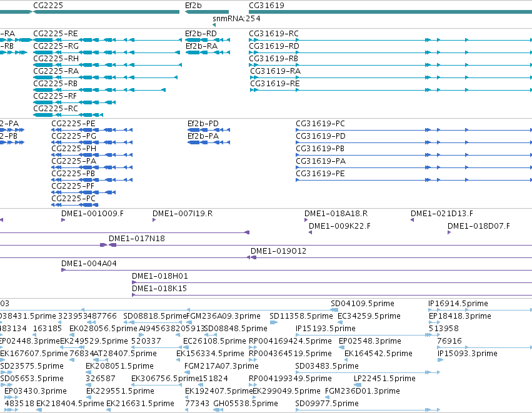The width and height of the screenshot is (532, 413).
Task: Select transcript CG31619-RA
Action: coord(276,71)
